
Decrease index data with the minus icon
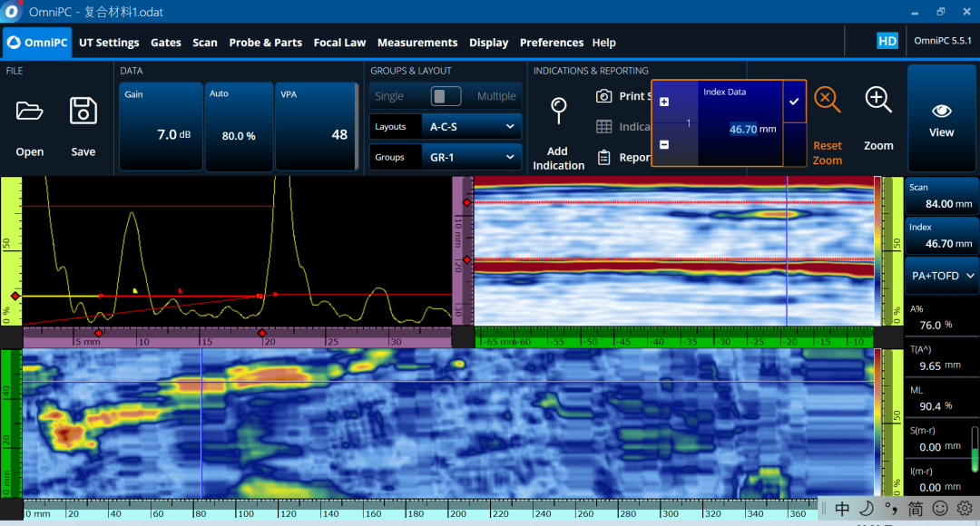point(664,145)
